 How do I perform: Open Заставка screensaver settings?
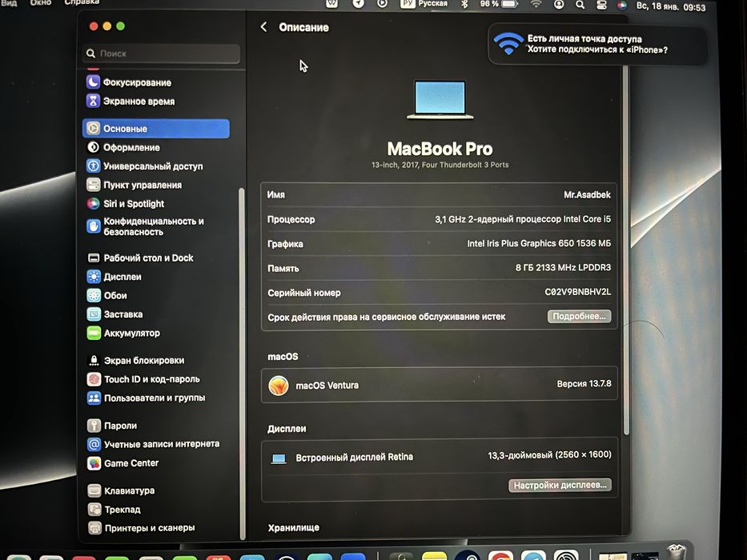pos(114,314)
